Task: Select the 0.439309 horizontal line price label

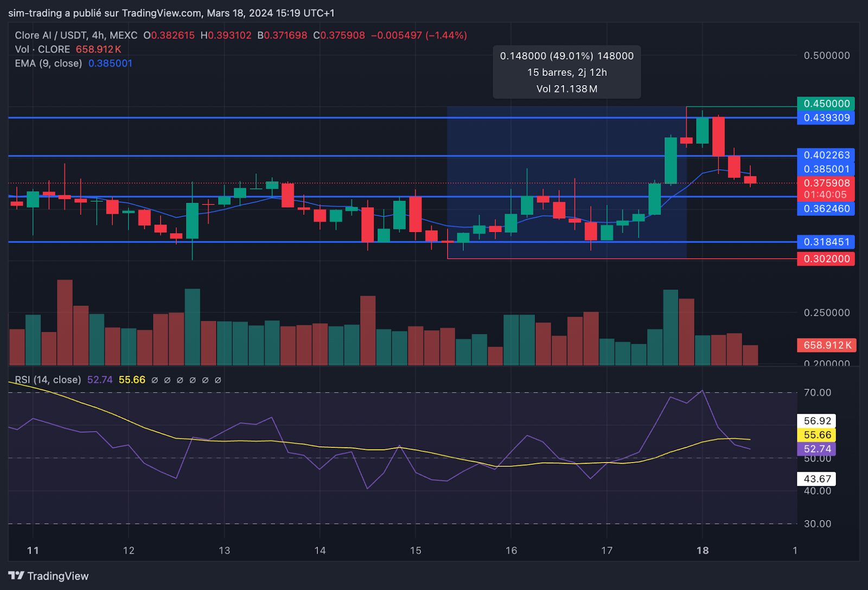Action: pos(826,118)
